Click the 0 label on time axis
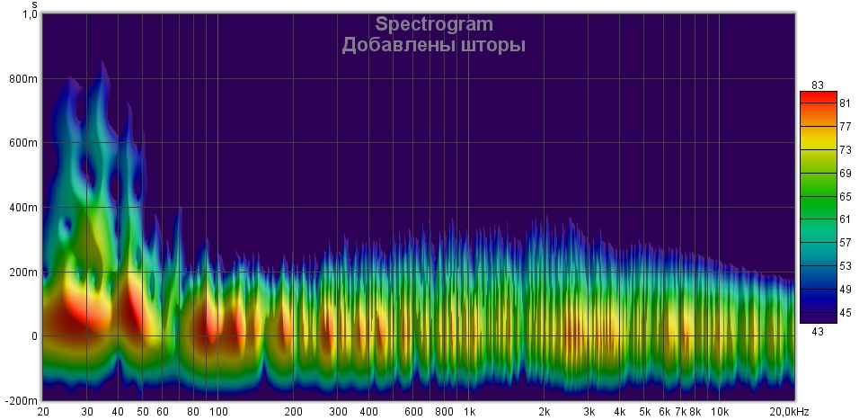The image size is (868, 420). [x=34, y=336]
